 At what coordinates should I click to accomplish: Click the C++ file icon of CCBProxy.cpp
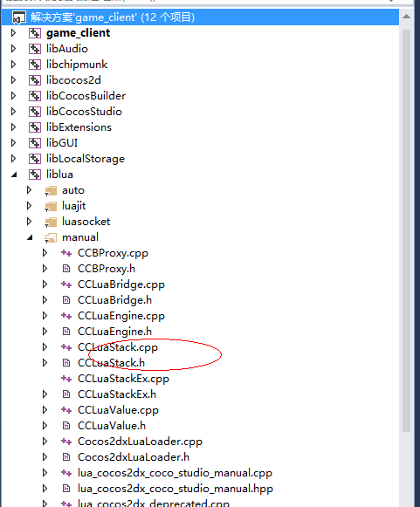coord(66,253)
